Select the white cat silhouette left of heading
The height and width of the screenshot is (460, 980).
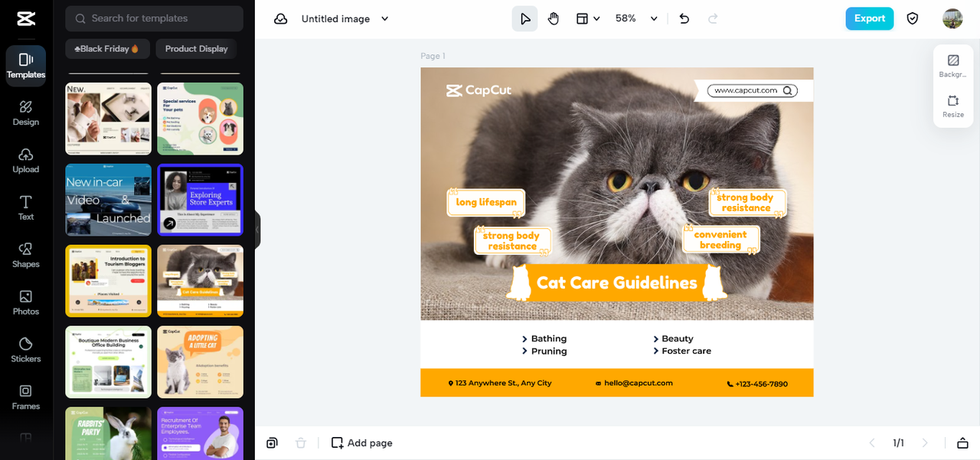click(520, 282)
